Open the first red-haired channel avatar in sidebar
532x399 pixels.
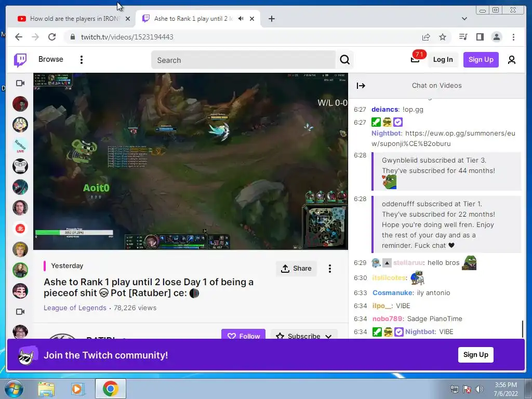(20, 104)
